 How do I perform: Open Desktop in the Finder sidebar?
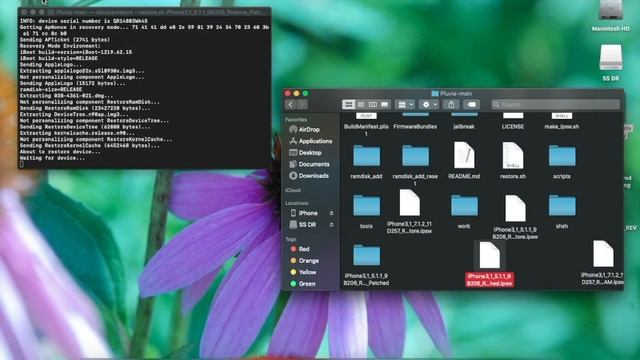[305, 153]
